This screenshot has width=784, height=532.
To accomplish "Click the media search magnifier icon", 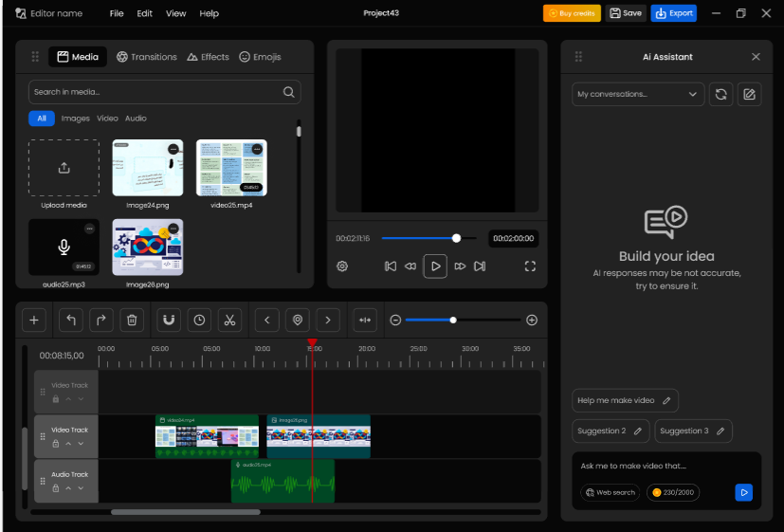I will [x=288, y=92].
